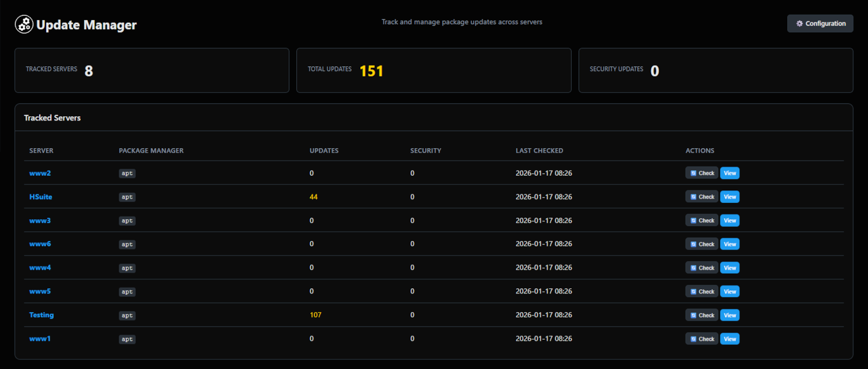This screenshot has height=369, width=868.
Task: Click Check button for www2 server
Action: tap(701, 173)
